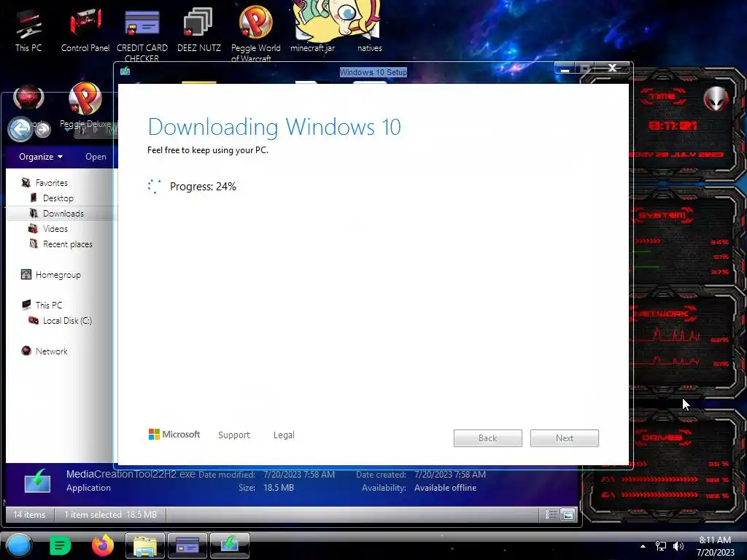Click Windows 10 Setup title bar icon
This screenshot has height=560, width=747.
coord(125,71)
